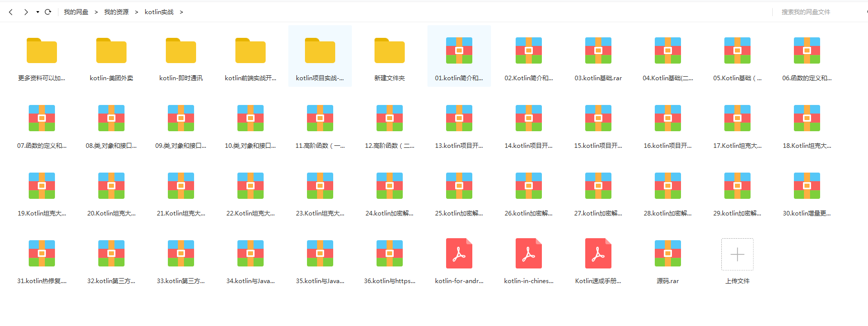Go back with the left arrow

pyautogui.click(x=11, y=12)
